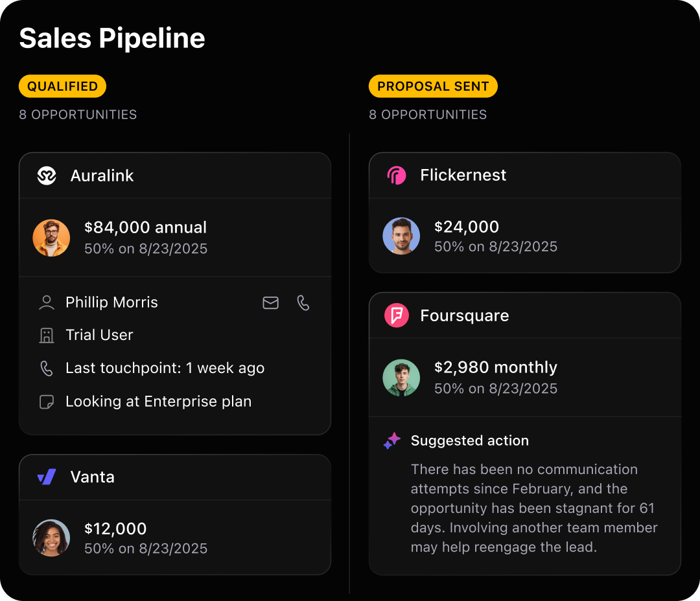Click the Foursquare logo icon

(x=397, y=315)
